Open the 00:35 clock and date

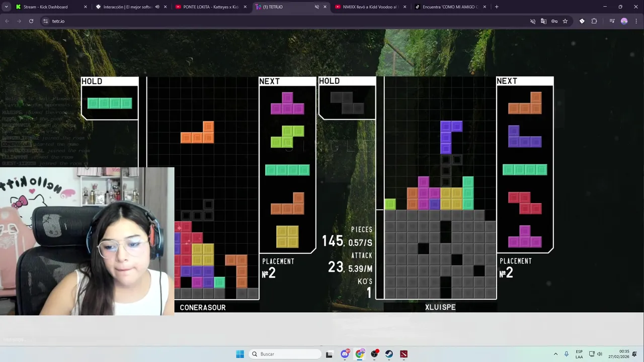click(618, 354)
